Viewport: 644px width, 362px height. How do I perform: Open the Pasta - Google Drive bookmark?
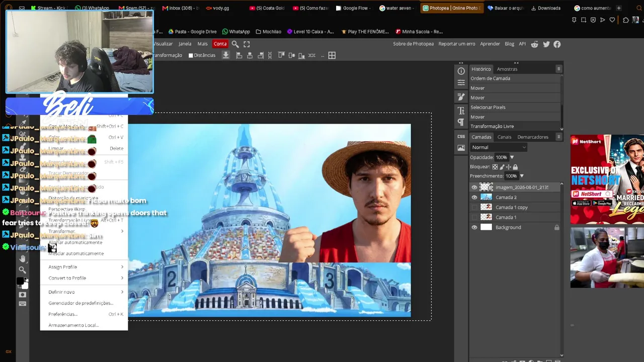pyautogui.click(x=192, y=32)
